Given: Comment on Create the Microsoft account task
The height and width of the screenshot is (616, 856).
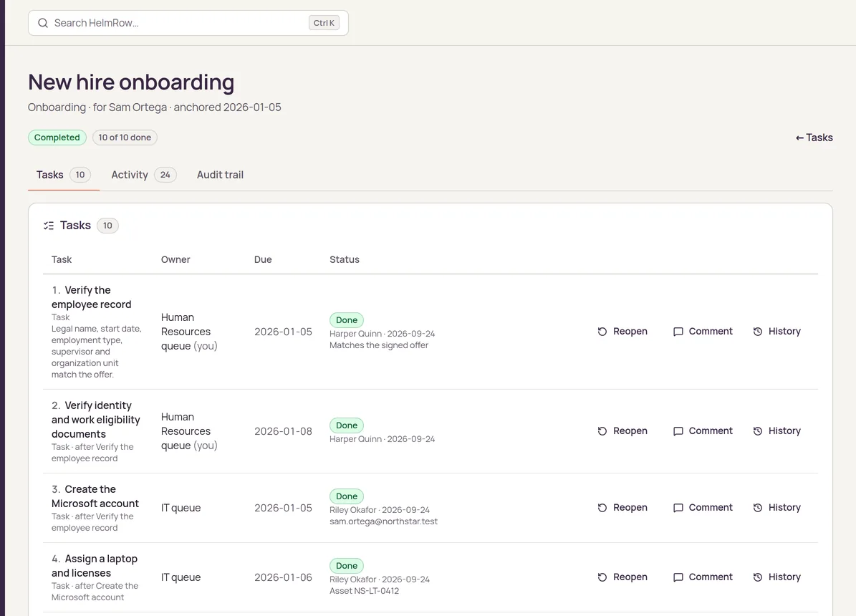Looking at the screenshot, I should [x=703, y=508].
